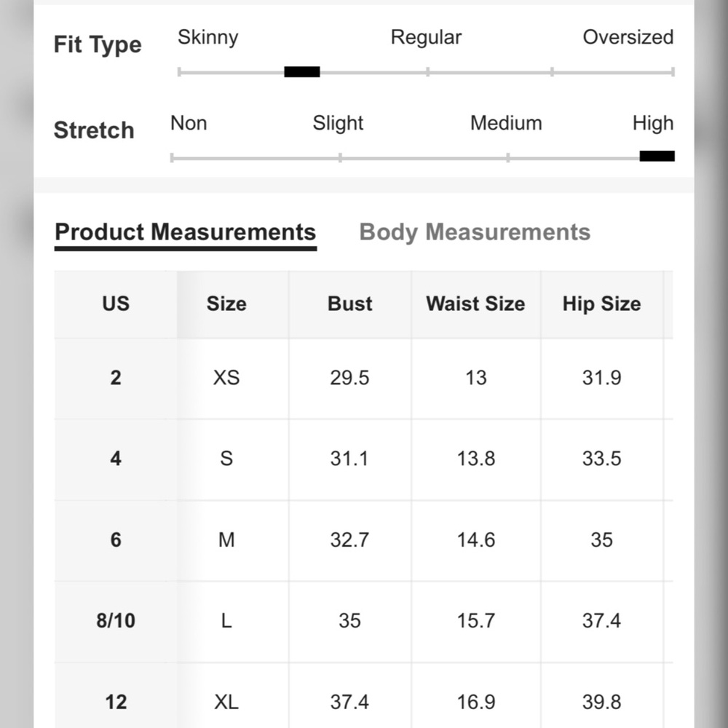
Task: Click the Hip Size column header
Action: tap(602, 304)
